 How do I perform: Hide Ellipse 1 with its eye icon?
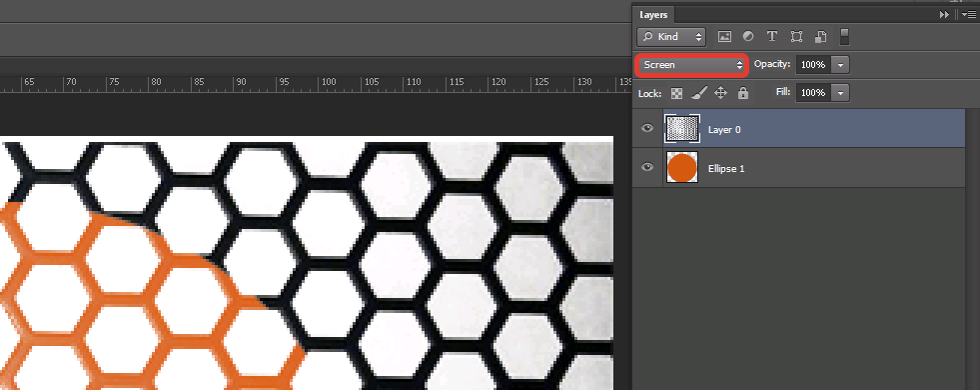[x=647, y=167]
